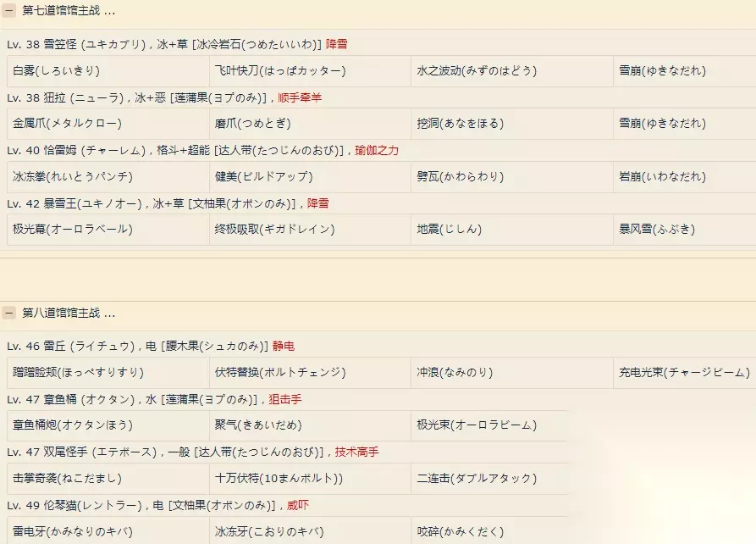
Task: Select the Lv. 47 章鱼桶 row
Action: point(154,399)
